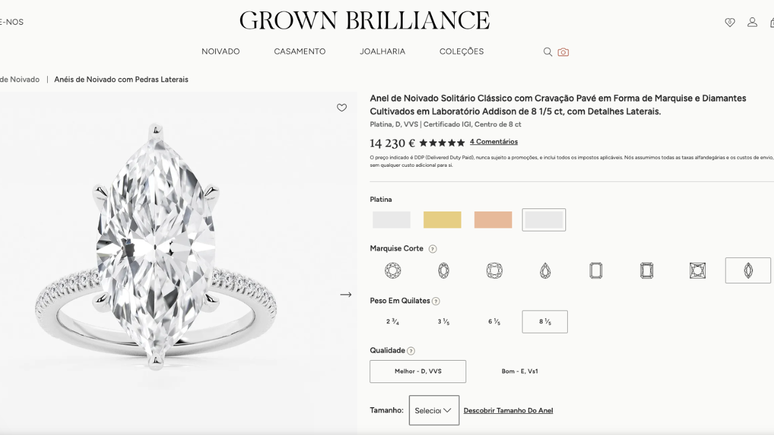The width and height of the screenshot is (774, 435).
Task: Add ring to favorites with heart icon
Action: (342, 108)
